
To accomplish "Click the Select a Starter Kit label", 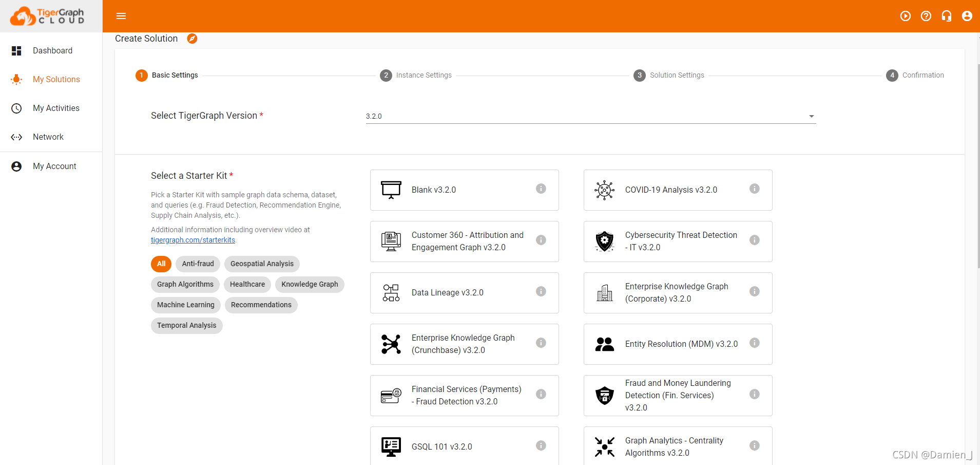I will point(192,176).
